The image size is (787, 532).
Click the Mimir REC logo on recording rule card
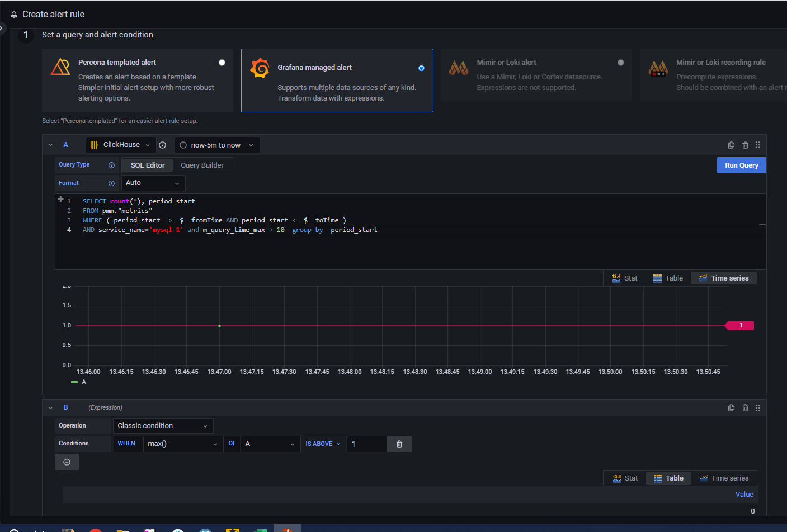point(658,68)
